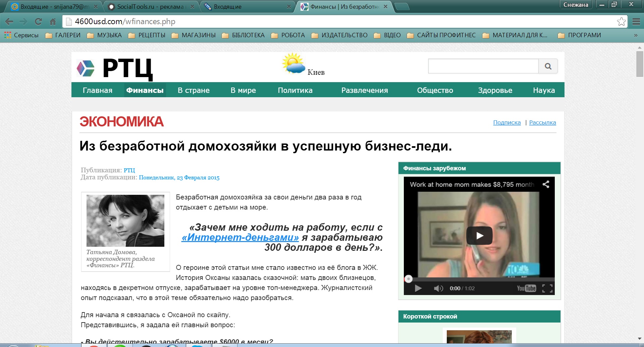The image size is (644, 347).
Task: Open the САЙТЫ ПРОФИТНЕС bookmarks folder
Action: (x=441, y=35)
